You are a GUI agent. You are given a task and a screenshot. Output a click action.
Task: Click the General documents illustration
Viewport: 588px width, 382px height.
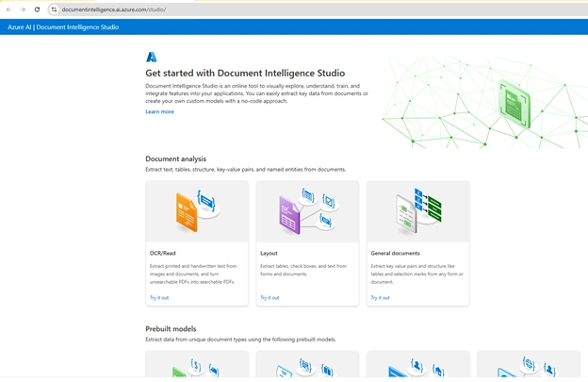(x=418, y=210)
